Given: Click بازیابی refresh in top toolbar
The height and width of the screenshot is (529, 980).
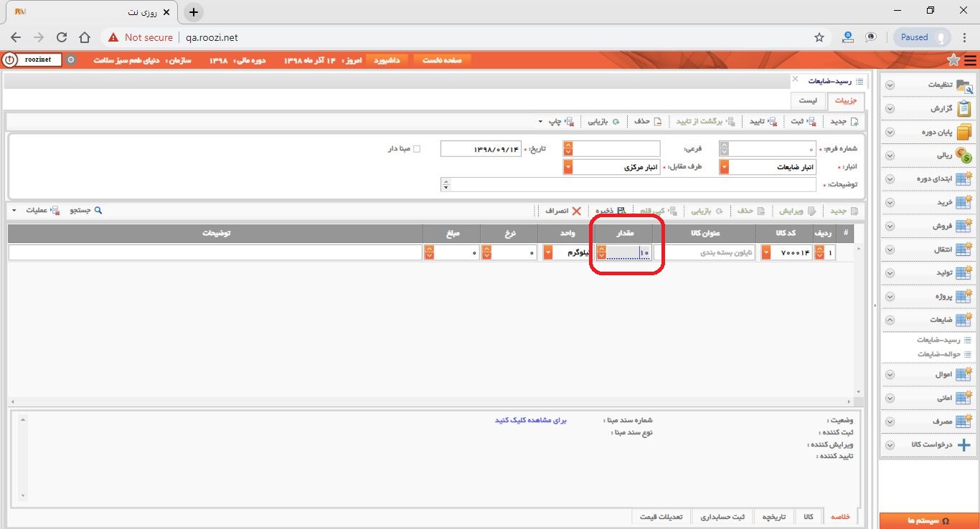Looking at the screenshot, I should (x=604, y=121).
